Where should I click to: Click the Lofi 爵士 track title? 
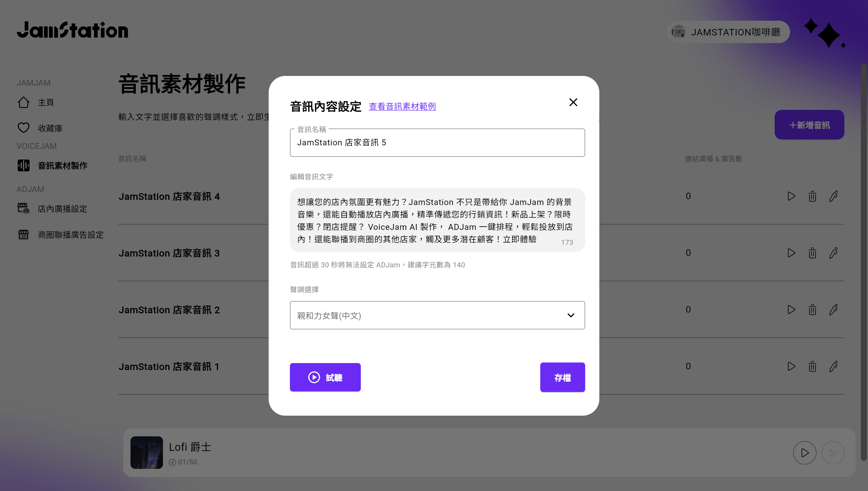pyautogui.click(x=190, y=447)
